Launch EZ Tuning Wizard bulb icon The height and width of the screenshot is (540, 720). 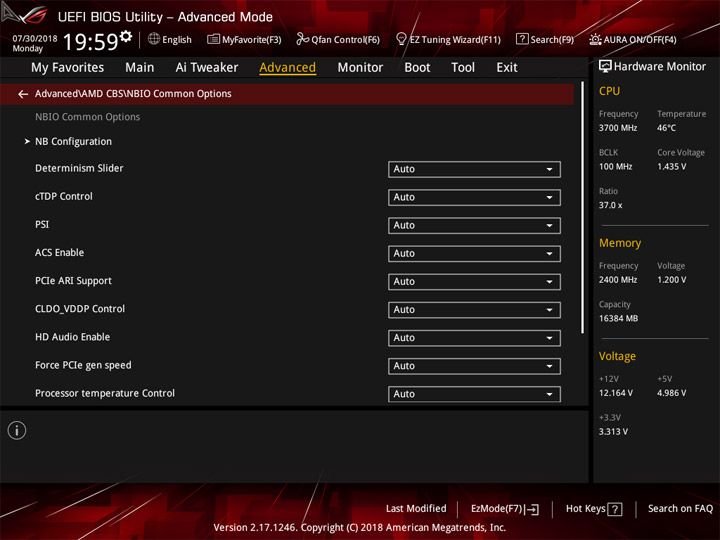coord(401,39)
